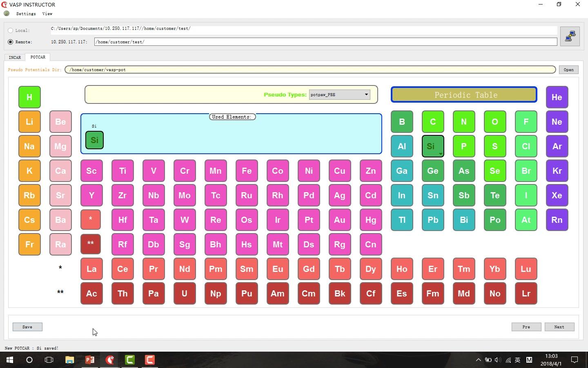
Task: Click the 'New POTCAR : Si saved!' status message
Action: pos(31,348)
